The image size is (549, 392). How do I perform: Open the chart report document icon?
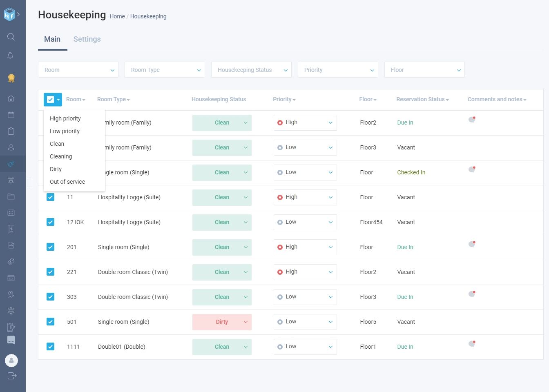click(11, 245)
